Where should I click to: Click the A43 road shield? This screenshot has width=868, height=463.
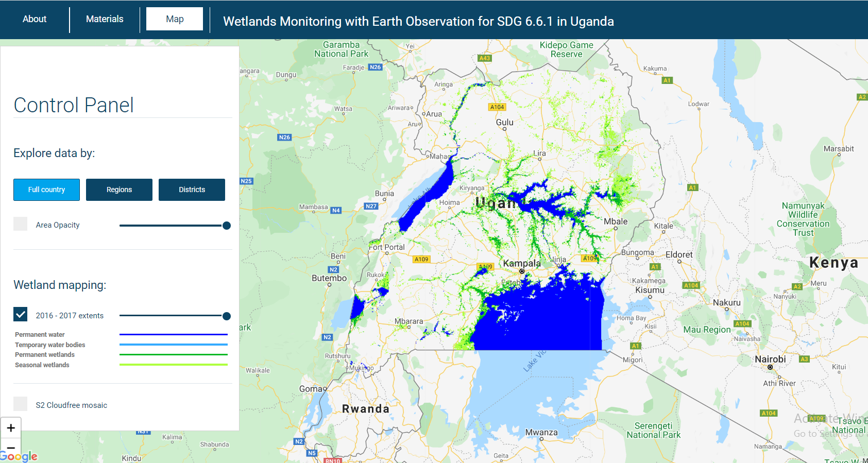(485, 58)
